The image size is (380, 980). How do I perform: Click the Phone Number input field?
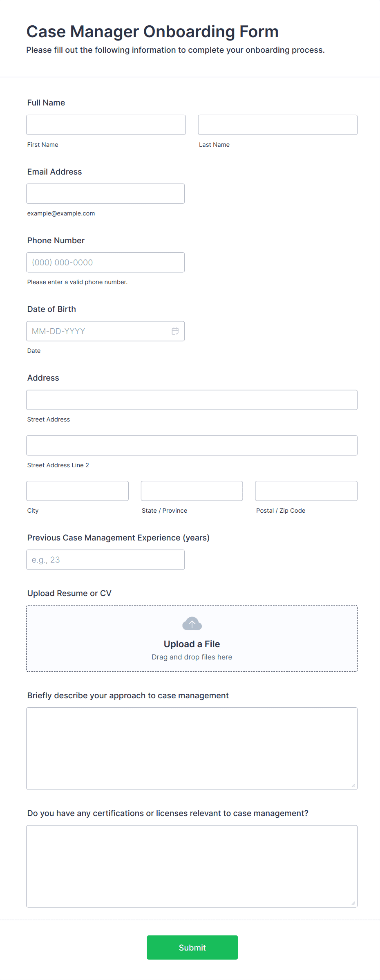tap(105, 262)
